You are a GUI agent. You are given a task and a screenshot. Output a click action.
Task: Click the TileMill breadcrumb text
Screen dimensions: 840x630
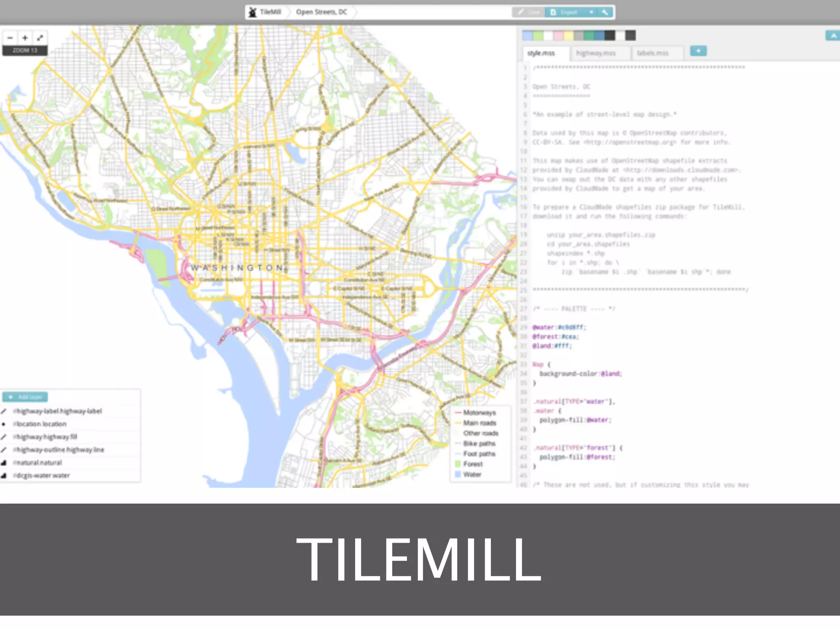click(271, 12)
